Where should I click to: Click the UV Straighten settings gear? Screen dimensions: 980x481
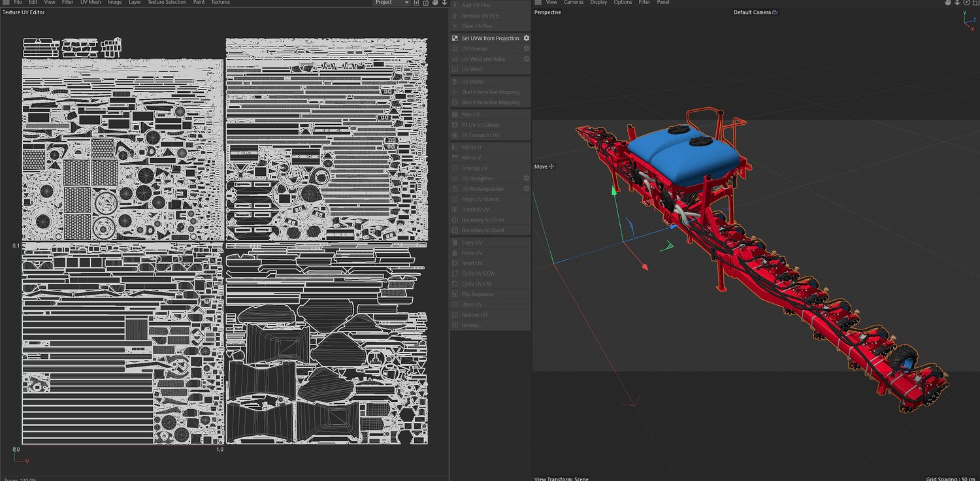pyautogui.click(x=526, y=178)
